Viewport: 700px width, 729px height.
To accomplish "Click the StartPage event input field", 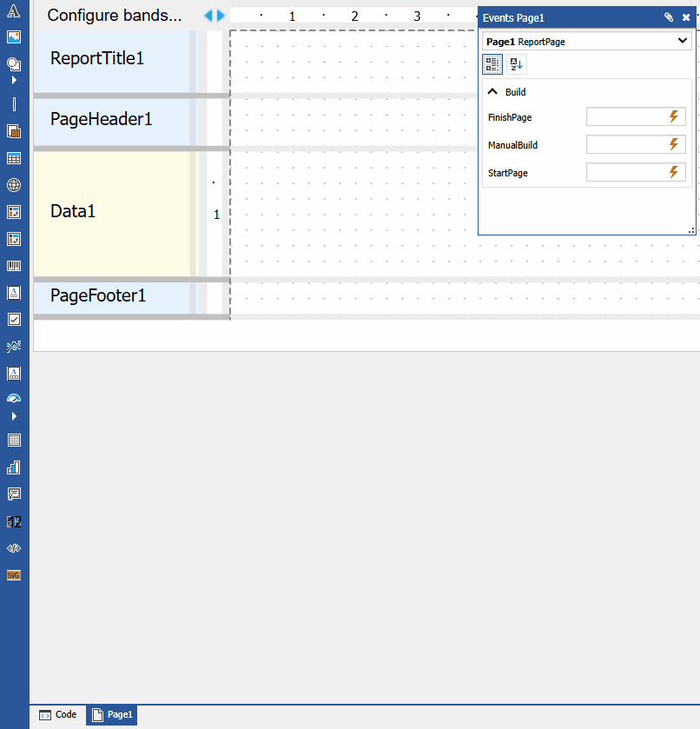I will point(626,173).
